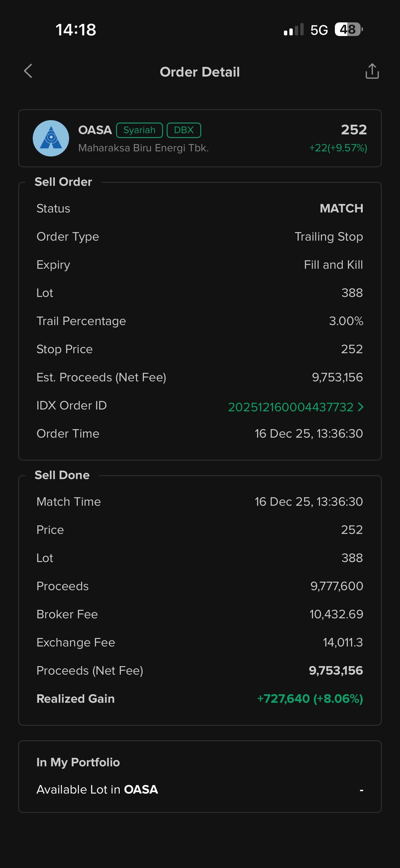This screenshot has width=400, height=868.
Task: Open the IDX Order ID link 202512160004437732
Action: [x=290, y=407]
